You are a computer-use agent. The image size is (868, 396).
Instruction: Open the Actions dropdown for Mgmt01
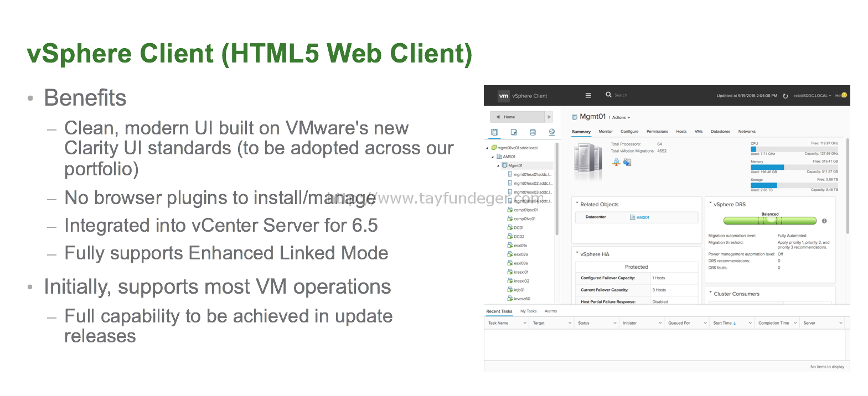(621, 117)
